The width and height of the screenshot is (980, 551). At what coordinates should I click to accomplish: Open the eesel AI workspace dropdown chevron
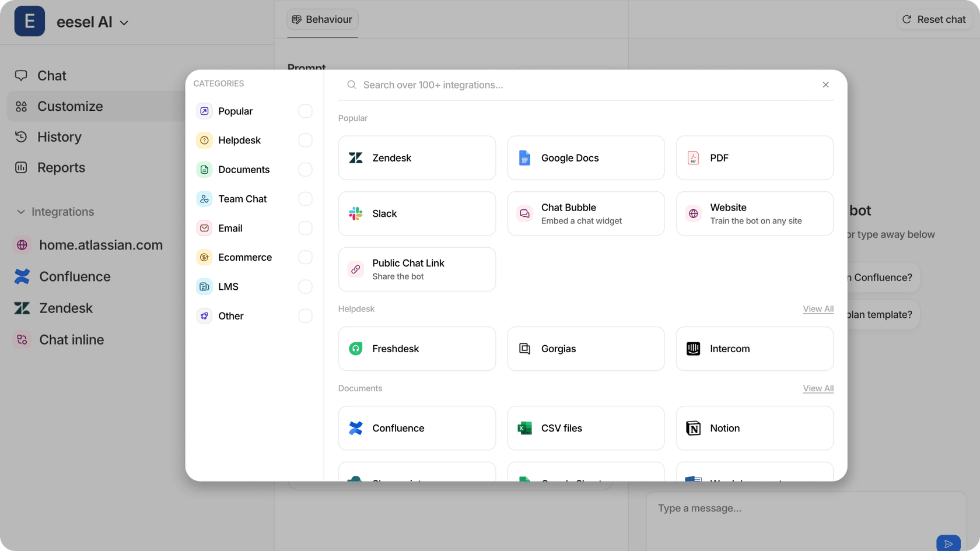[124, 23]
